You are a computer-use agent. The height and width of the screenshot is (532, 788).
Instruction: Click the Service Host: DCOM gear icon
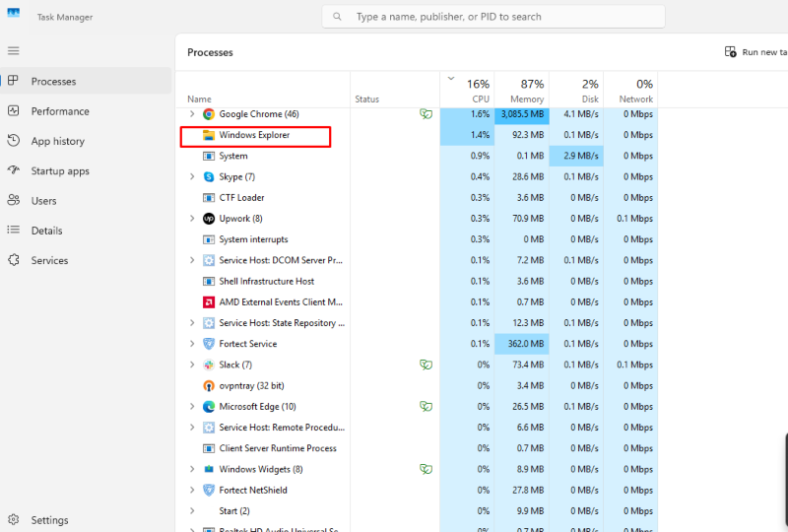pyautogui.click(x=209, y=260)
